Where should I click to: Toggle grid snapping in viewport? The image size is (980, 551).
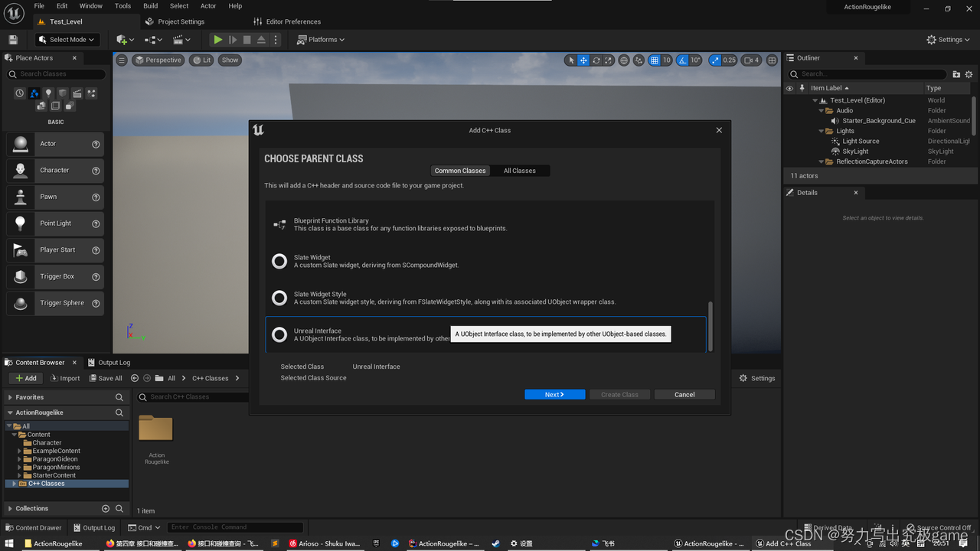(x=654, y=60)
